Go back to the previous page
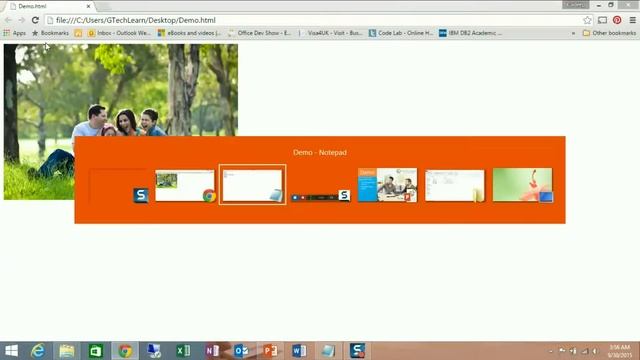 [x=8, y=20]
